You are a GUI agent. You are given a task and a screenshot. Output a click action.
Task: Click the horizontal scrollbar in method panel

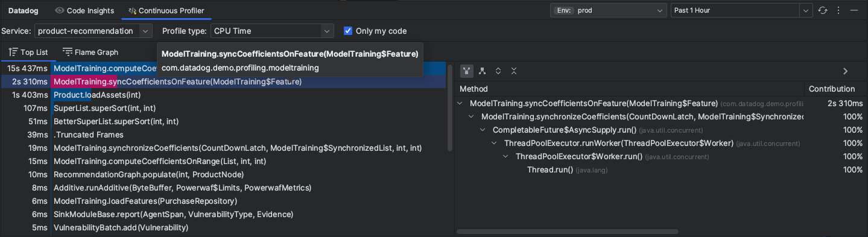pos(567,232)
